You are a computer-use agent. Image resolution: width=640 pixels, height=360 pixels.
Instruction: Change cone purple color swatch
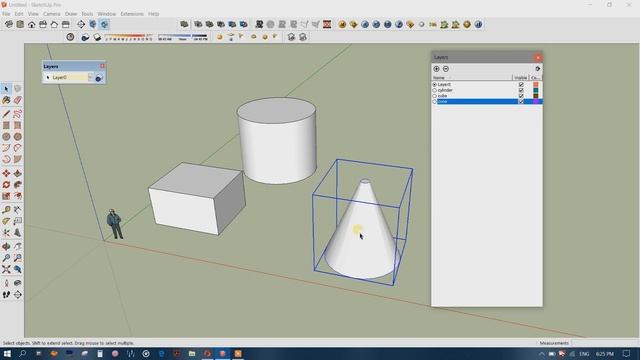click(536, 102)
